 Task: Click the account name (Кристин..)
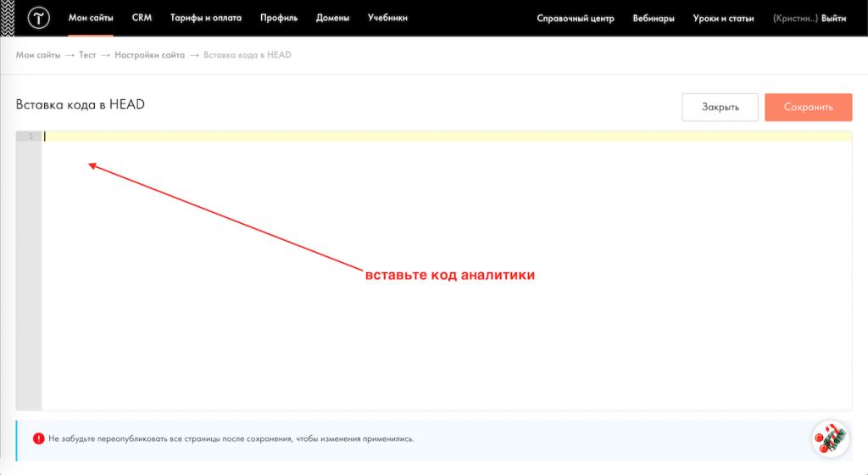pyautogui.click(x=795, y=18)
